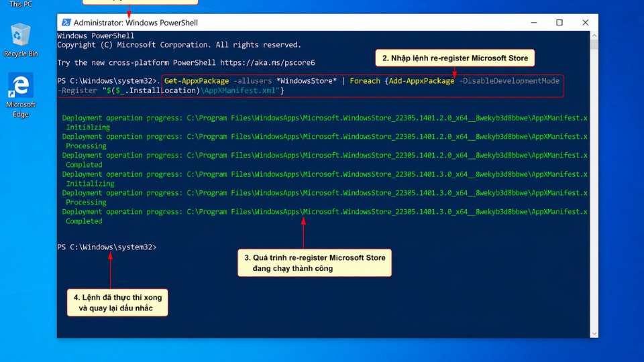This screenshot has width=644, height=362.
Task: Click the second 'Processing' status line
Action: 86,202
